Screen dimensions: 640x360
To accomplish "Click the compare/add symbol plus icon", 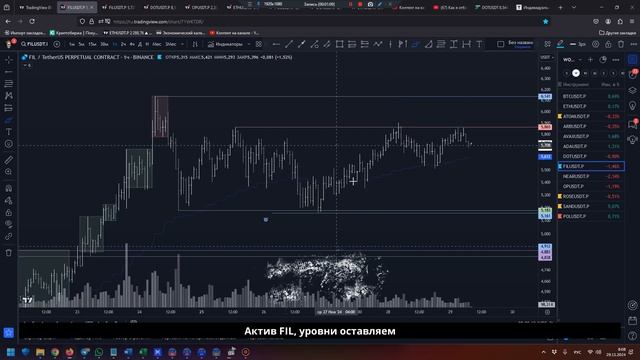I will [57, 44].
